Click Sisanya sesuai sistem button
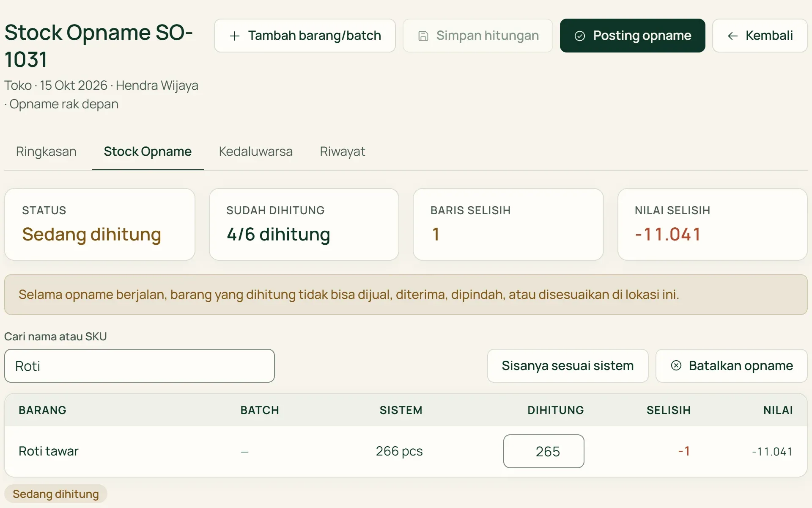The image size is (812, 508). coord(568,366)
